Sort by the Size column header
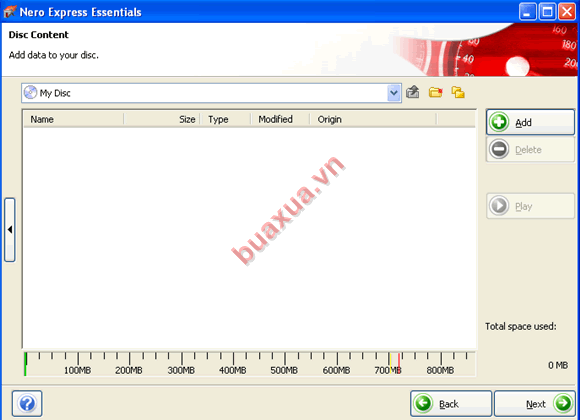Image resolution: width=580 pixels, height=420 pixels. 162,119
